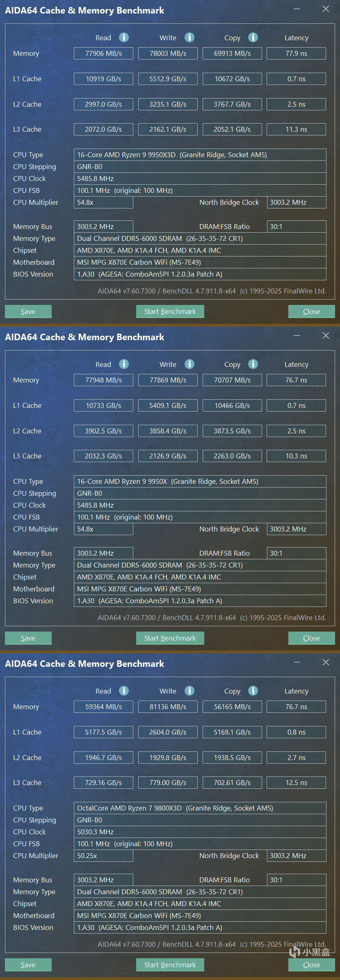Click the L1 latency value 0.8 ns
This screenshot has height=980, width=340.
(297, 732)
